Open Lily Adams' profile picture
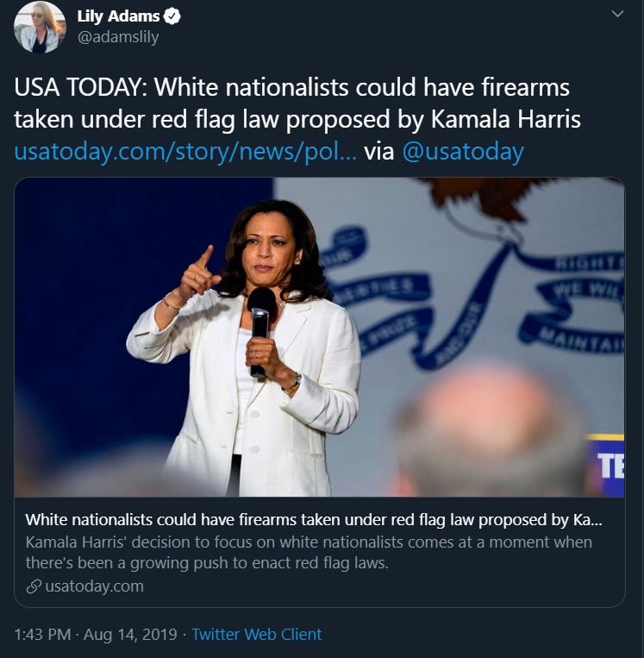 [40, 27]
